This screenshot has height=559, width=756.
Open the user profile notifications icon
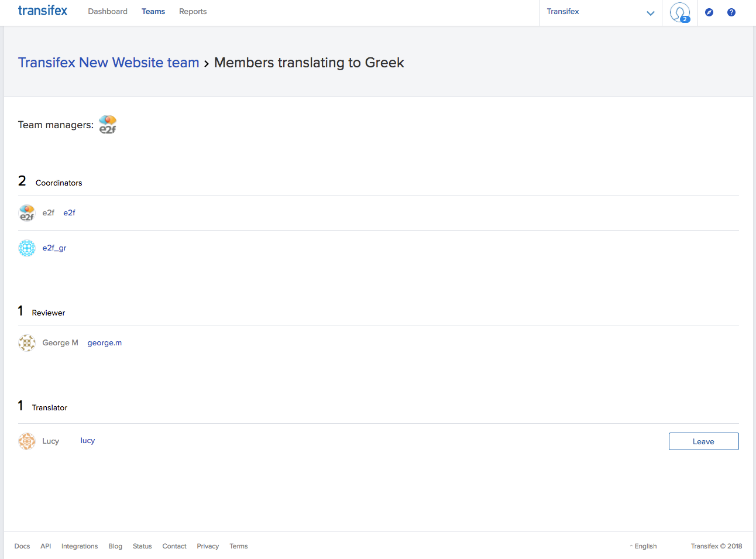pos(679,12)
